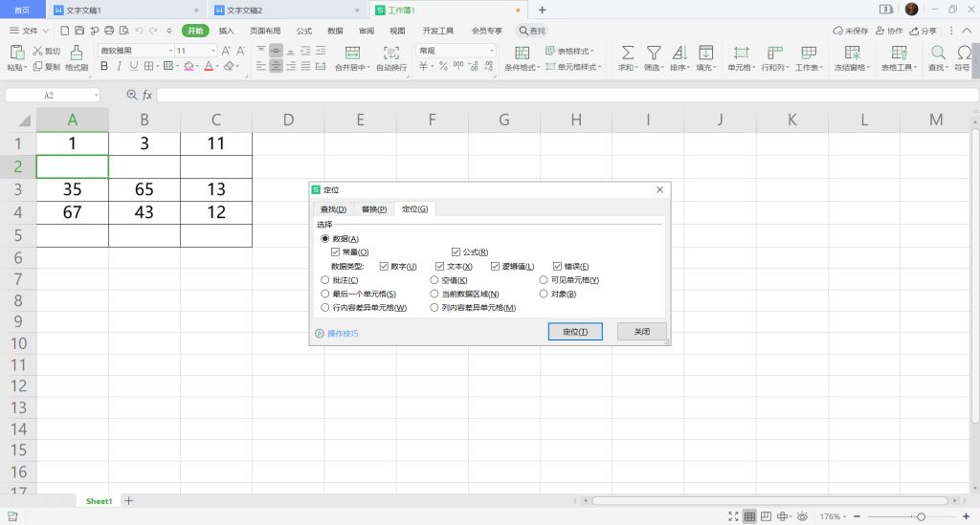Click the 查找 magnifier icon in ribbon
Screen dimensions: 980x525
(938, 53)
